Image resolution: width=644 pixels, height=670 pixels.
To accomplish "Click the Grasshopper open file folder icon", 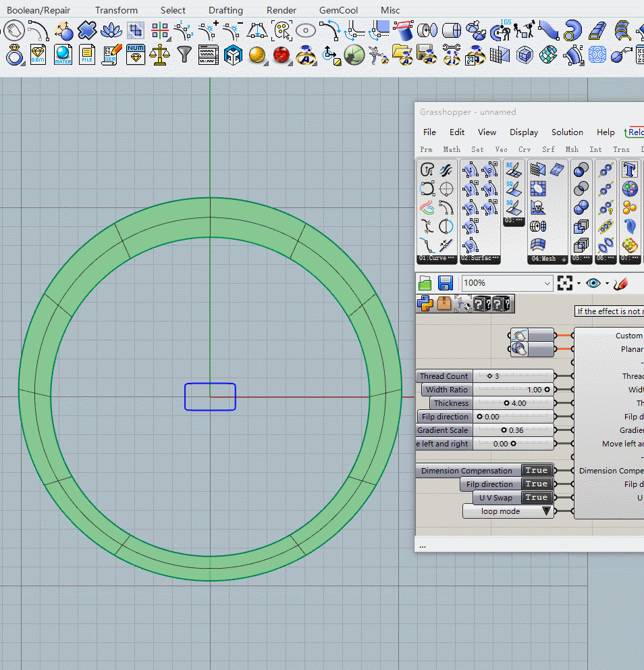I will pyautogui.click(x=425, y=283).
